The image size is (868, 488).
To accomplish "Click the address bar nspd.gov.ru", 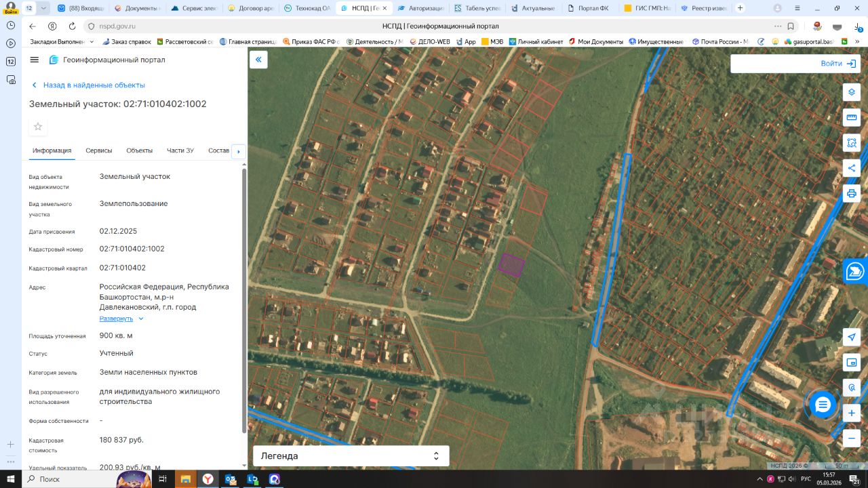I will 117,26.
